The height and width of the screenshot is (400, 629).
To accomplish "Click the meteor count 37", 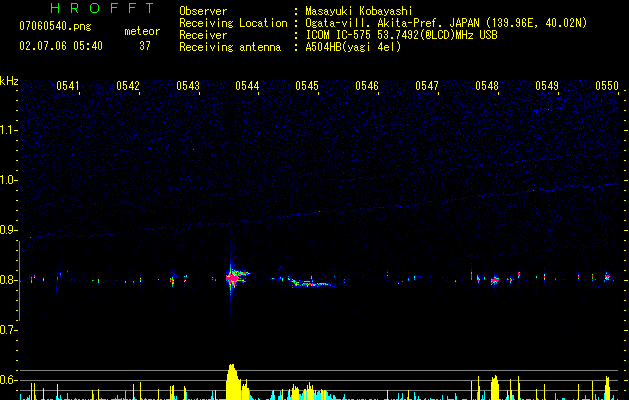I will 145,46.
